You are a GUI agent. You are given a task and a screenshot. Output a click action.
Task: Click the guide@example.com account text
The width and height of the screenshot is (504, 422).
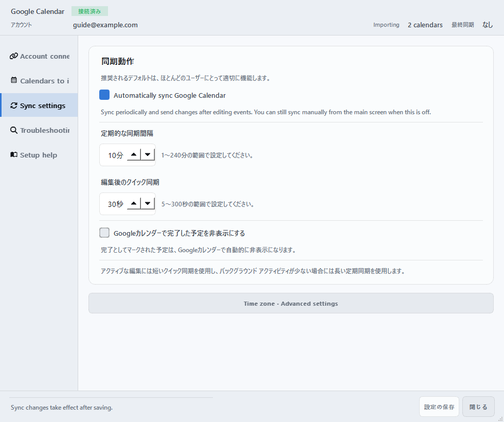point(105,25)
